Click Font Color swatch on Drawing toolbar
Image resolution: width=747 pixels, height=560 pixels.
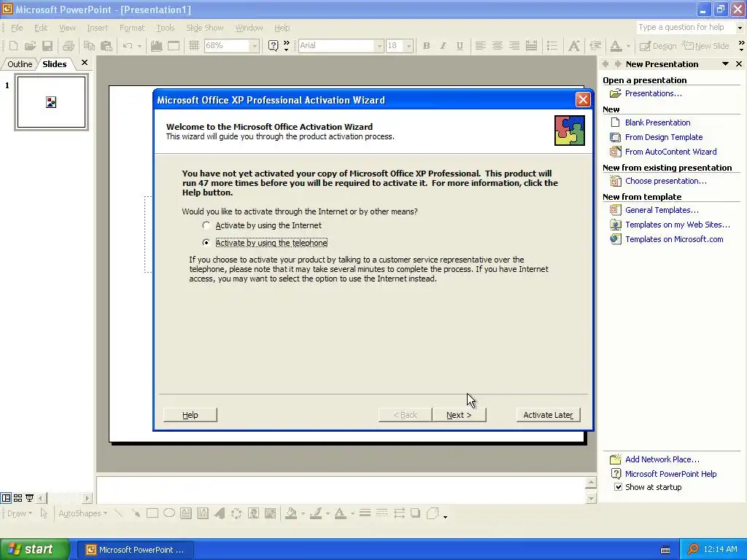click(340, 513)
